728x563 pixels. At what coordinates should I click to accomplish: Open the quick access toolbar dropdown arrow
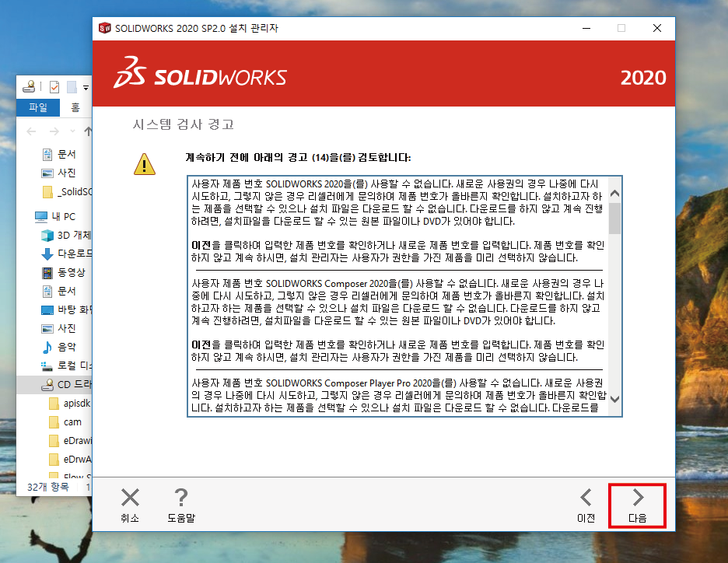tap(86, 87)
